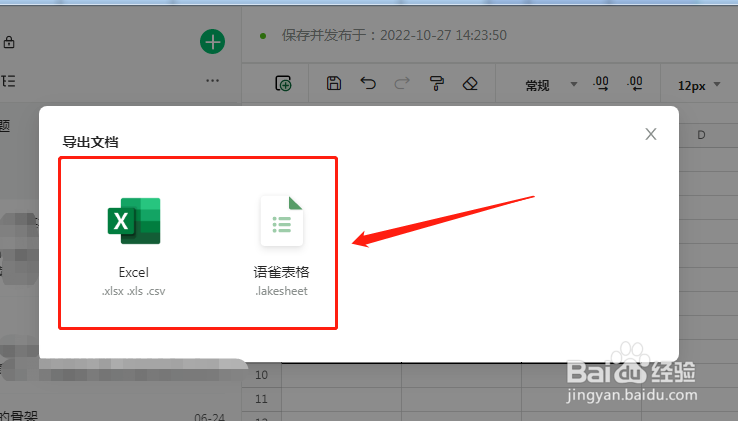Viewport: 738px width, 421px height.
Task: Redo the last undone action
Action: tap(401, 83)
